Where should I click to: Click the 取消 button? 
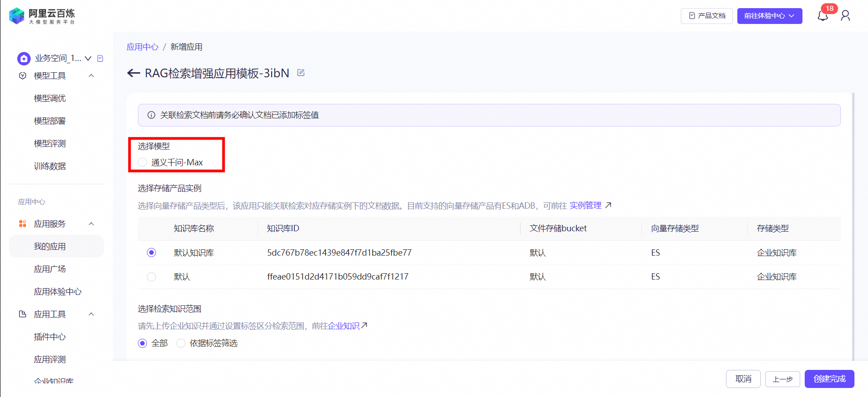click(x=743, y=379)
